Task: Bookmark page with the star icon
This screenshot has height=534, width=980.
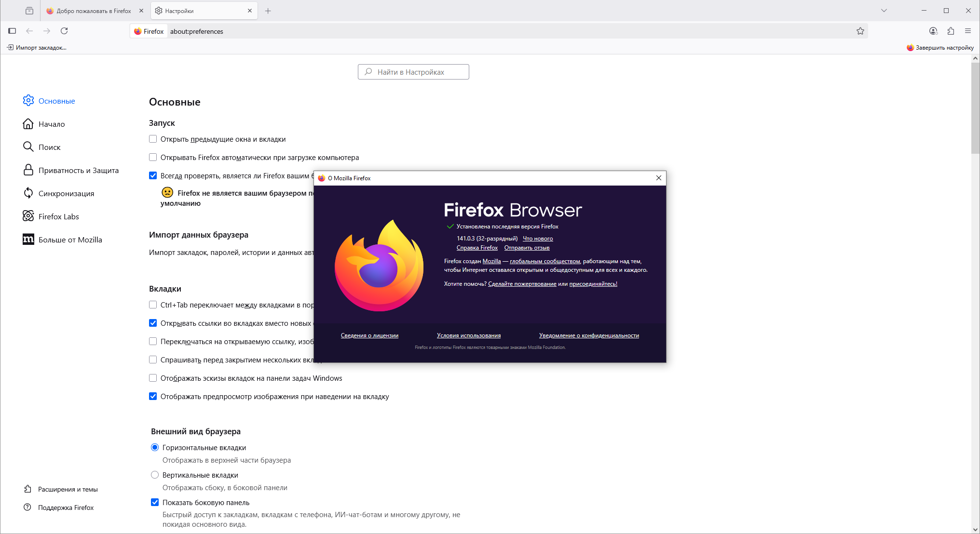Action: [860, 31]
